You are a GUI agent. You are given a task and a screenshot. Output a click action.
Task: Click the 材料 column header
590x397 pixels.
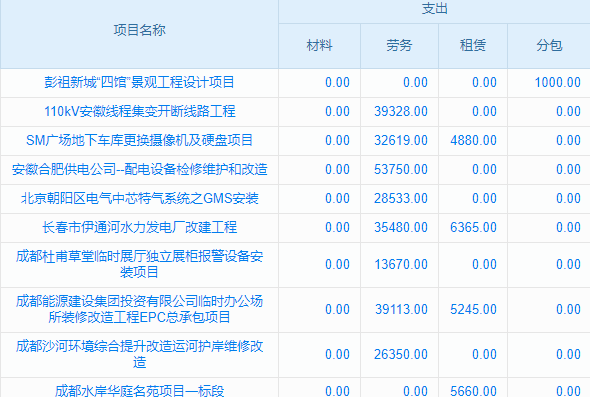(x=319, y=46)
